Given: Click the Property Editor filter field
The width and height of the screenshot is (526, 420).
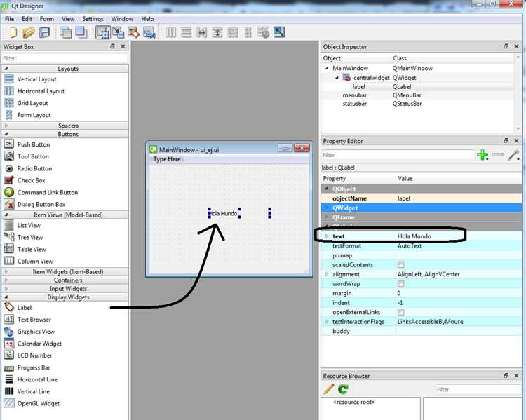Looking at the screenshot, I should click(x=398, y=155).
